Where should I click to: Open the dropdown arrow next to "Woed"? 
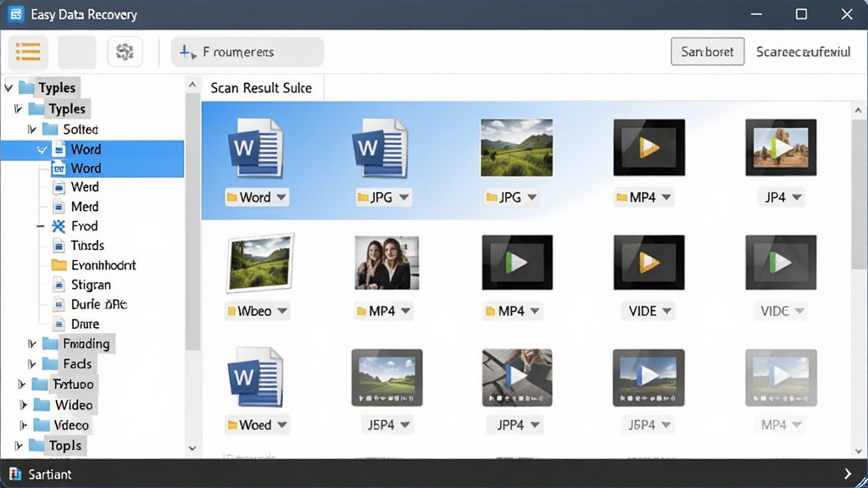pos(282,425)
